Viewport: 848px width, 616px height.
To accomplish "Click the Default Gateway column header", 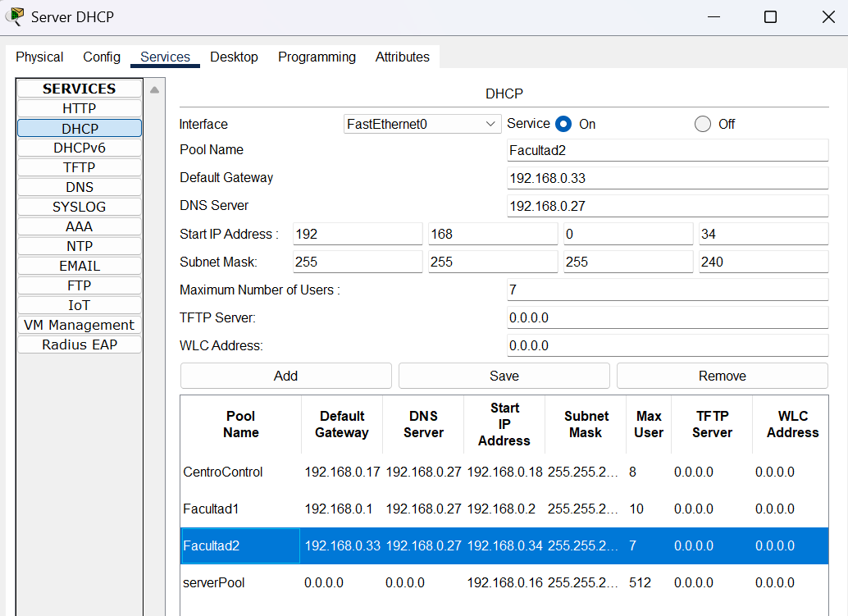I will pos(342,425).
